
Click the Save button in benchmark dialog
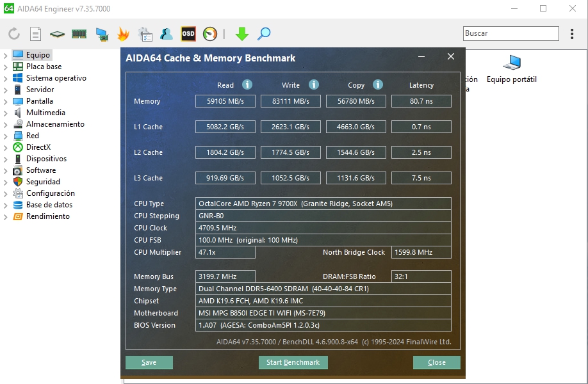(149, 362)
